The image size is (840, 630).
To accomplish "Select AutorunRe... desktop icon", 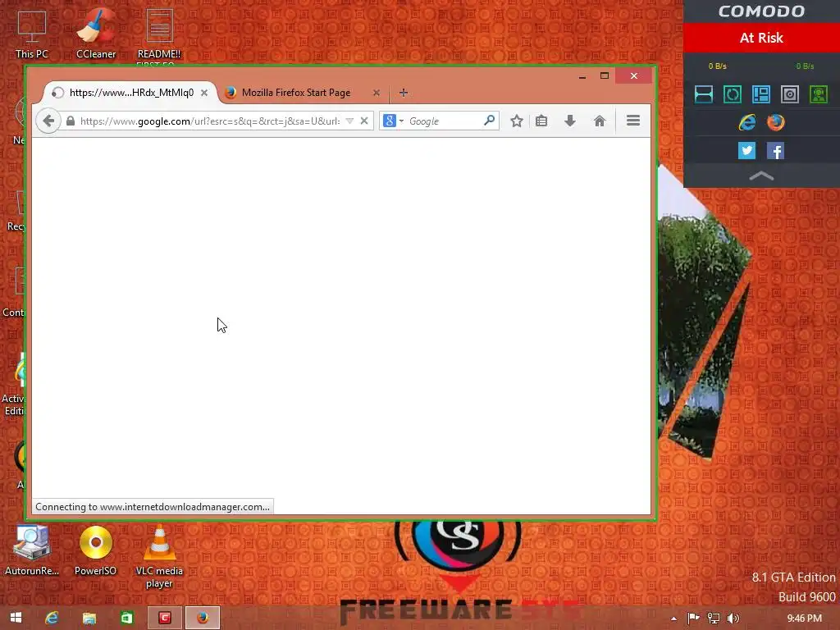I will pos(32,550).
